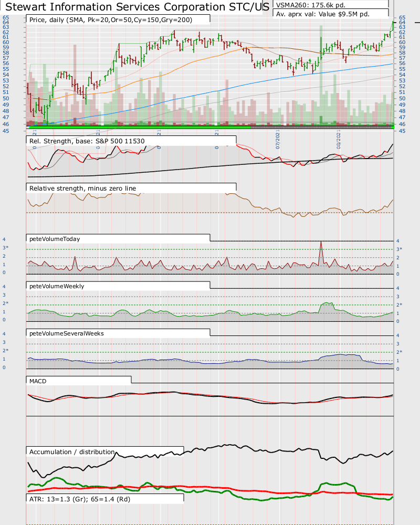Screen dimensions: 420x525
Task: Click the 2* level label left of peteVolumeSeveralWeeks
Action: (x=5, y=350)
